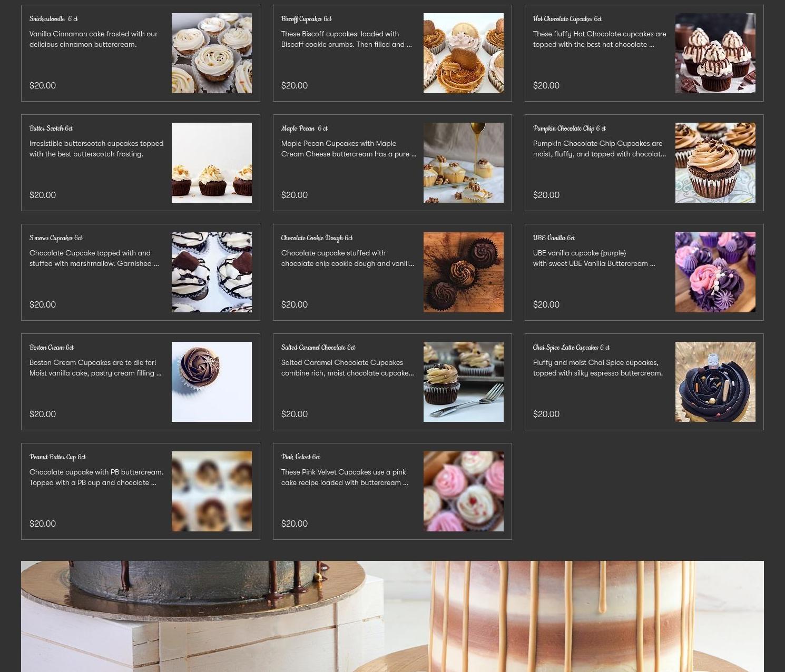Select the Maple Pecan 6 ct title
The image size is (785, 672).
[305, 129]
